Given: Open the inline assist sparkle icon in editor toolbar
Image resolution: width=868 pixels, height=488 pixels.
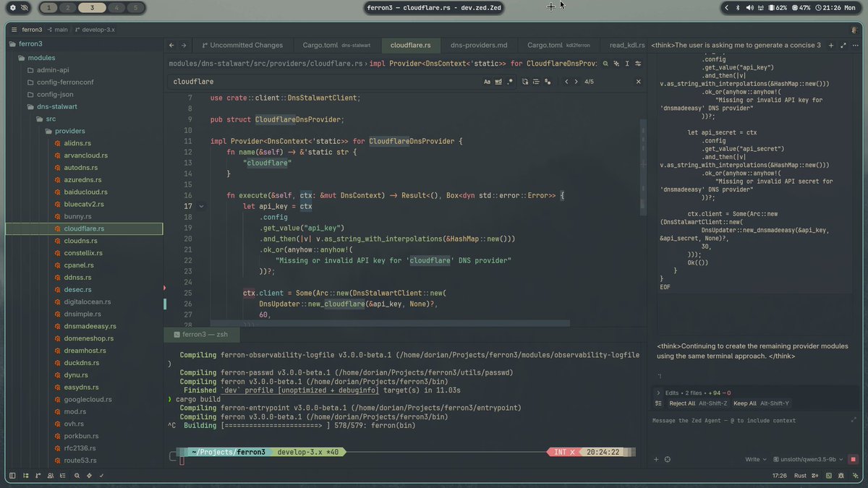Looking at the screenshot, I should 616,64.
